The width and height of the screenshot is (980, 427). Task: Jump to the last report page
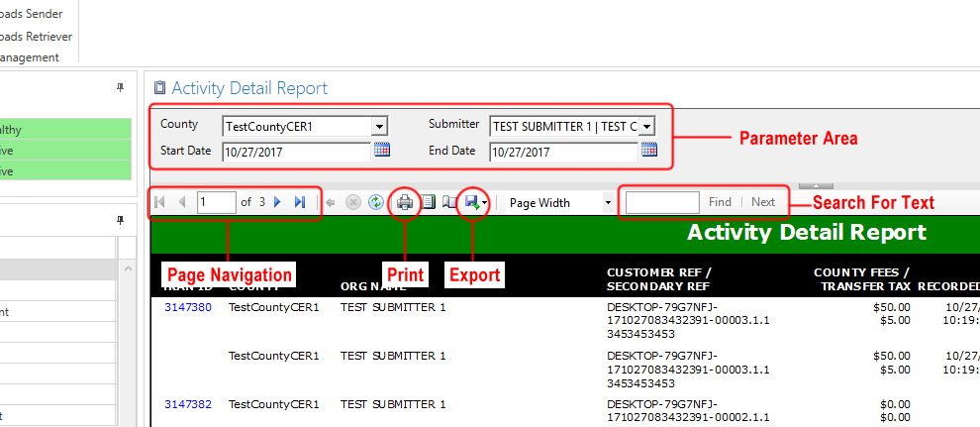(x=300, y=202)
